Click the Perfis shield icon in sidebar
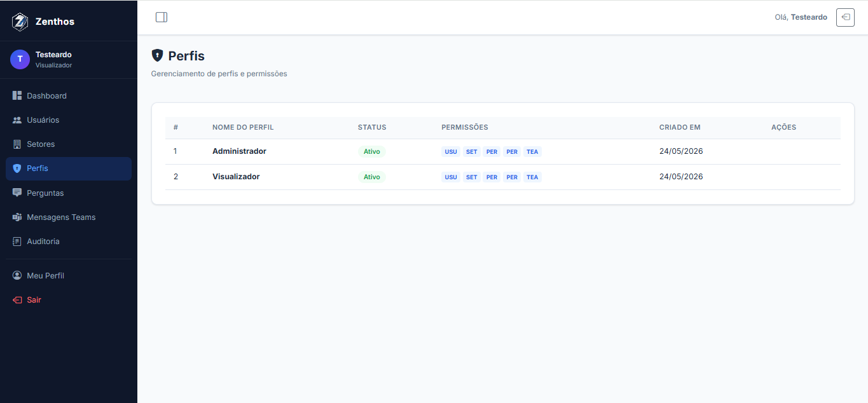This screenshot has height=403, width=868. pyautogui.click(x=17, y=168)
